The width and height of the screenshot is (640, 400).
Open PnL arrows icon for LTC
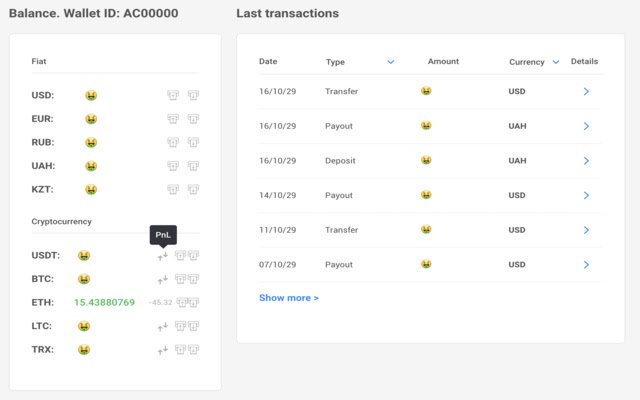coord(163,327)
